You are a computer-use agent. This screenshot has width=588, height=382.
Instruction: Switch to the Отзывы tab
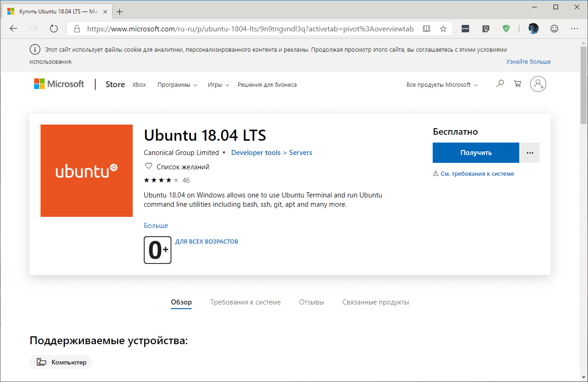click(311, 302)
